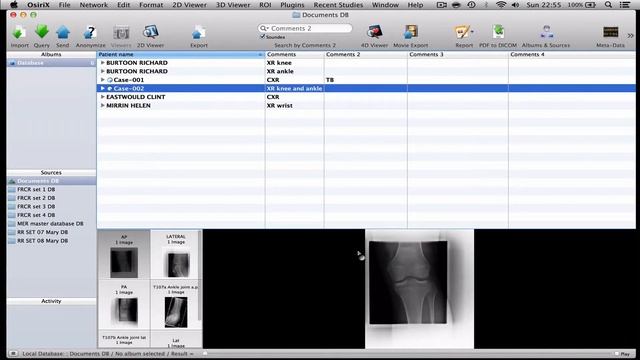Expand the selected Case-002 study row
Screen dimensions: 640x360
pyautogui.click(x=102, y=89)
